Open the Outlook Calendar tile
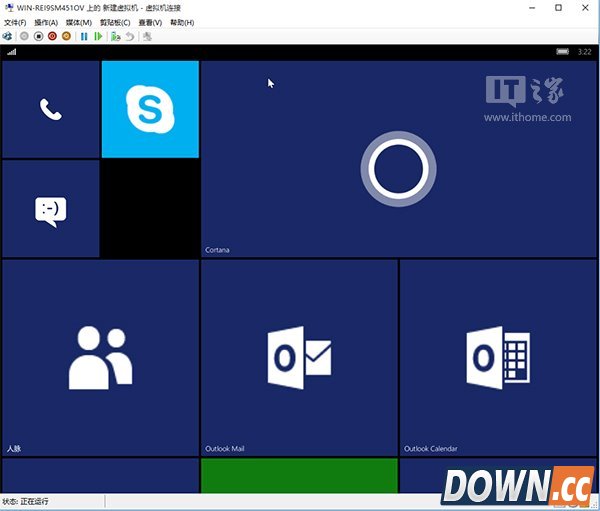Viewport: 600px width, 511px height. [497, 358]
